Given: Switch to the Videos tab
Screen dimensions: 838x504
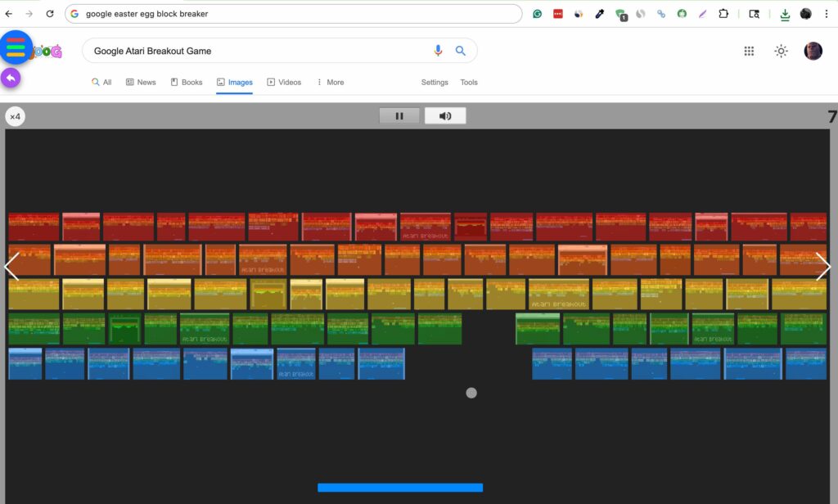Looking at the screenshot, I should (x=284, y=83).
